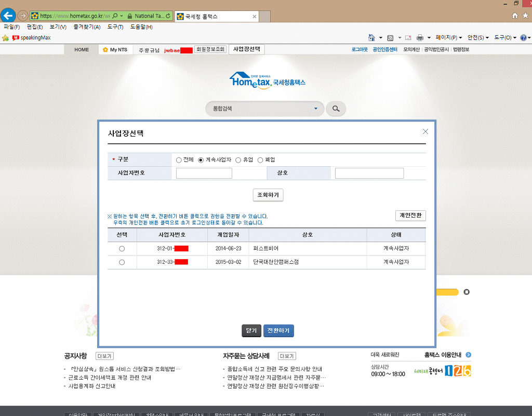This screenshot has width=532, height=416.
Task: Expand the Home page dropdown arrow
Action: pyautogui.click(x=381, y=37)
